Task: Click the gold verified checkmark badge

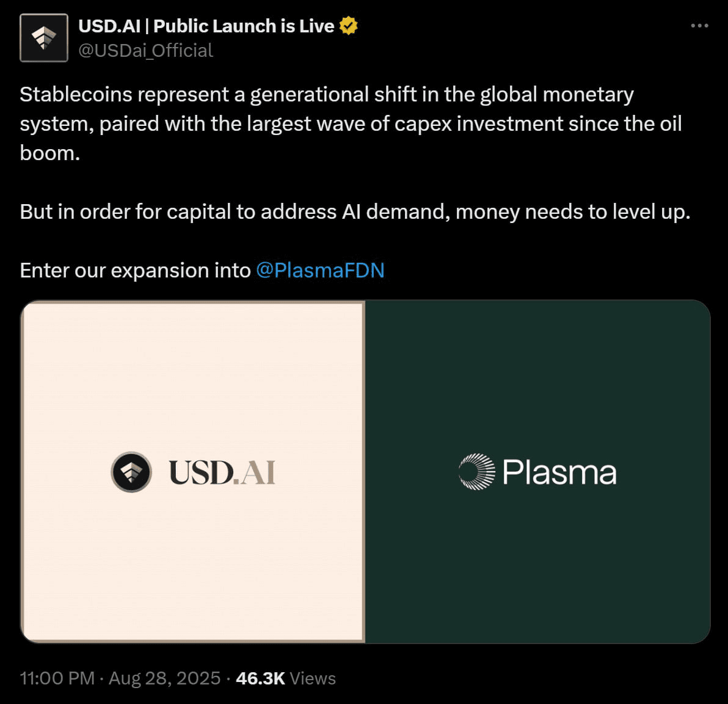Action: click(348, 26)
